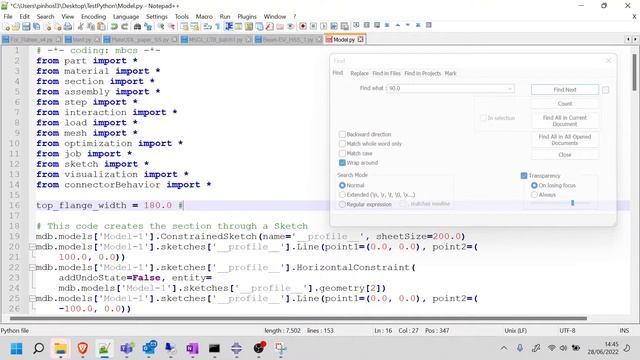This screenshot has width=640, height=360.
Task: Click Find All in Current Document
Action: tap(565, 120)
